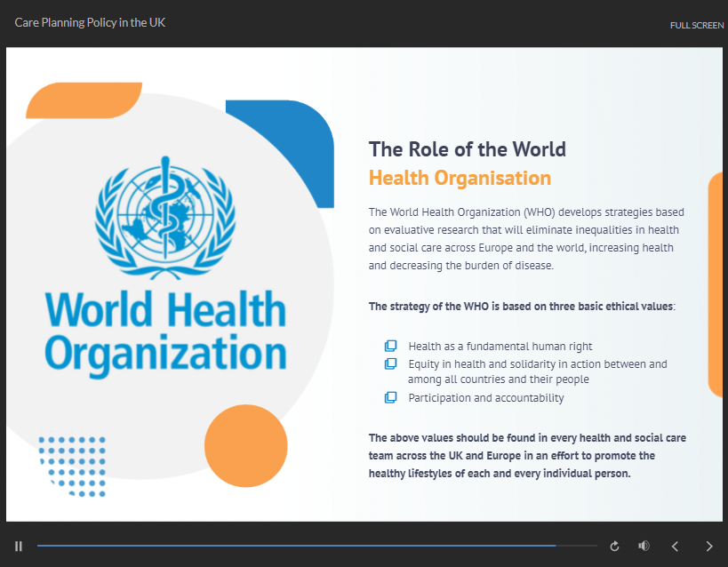Click 'The strategy of the WHO is based' line
The height and width of the screenshot is (567, 728).
(x=522, y=307)
